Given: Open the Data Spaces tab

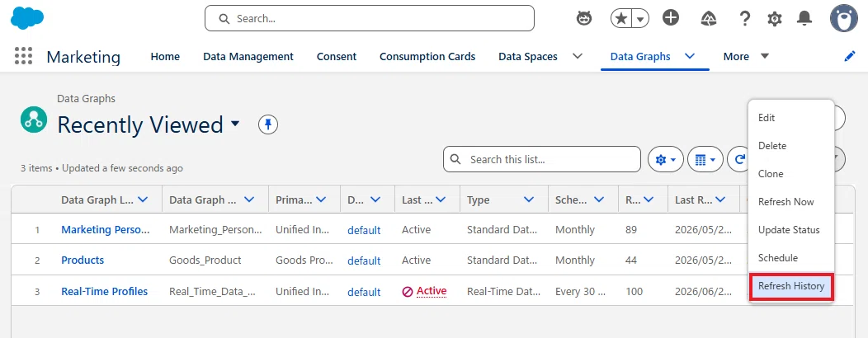Looking at the screenshot, I should pyautogui.click(x=527, y=56).
